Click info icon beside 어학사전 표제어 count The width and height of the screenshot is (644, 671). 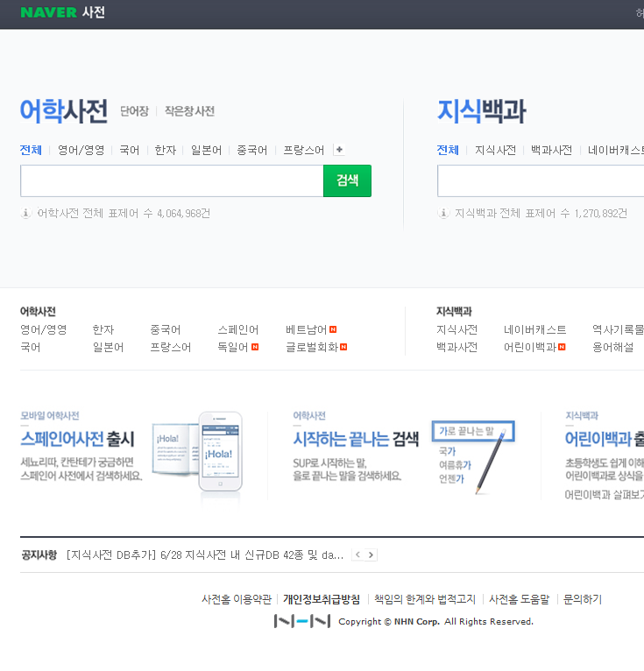[x=25, y=213]
